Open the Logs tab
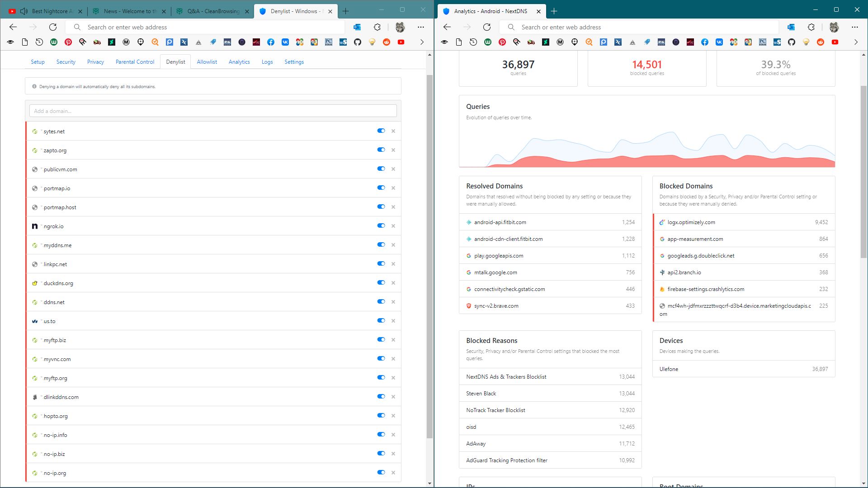 coord(267,62)
